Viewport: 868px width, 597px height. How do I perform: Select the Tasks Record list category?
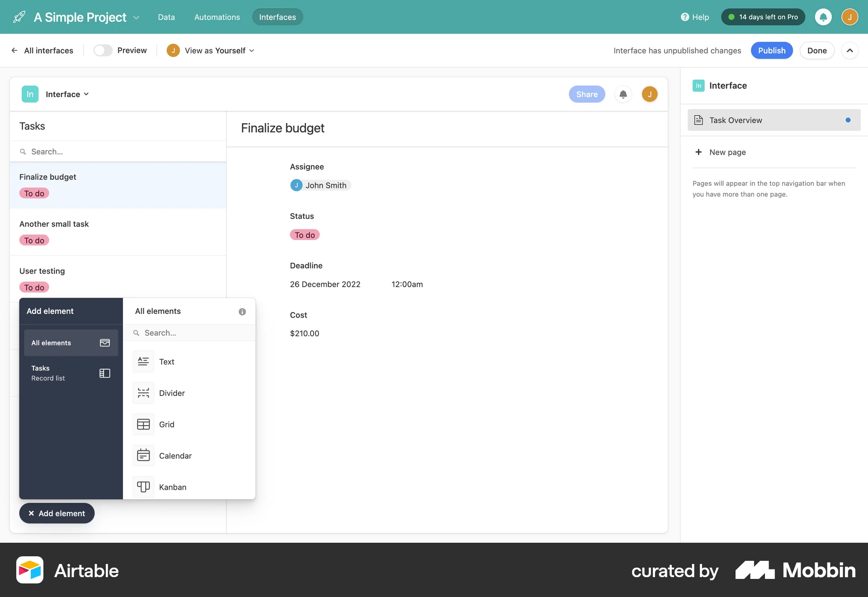pyautogui.click(x=71, y=373)
